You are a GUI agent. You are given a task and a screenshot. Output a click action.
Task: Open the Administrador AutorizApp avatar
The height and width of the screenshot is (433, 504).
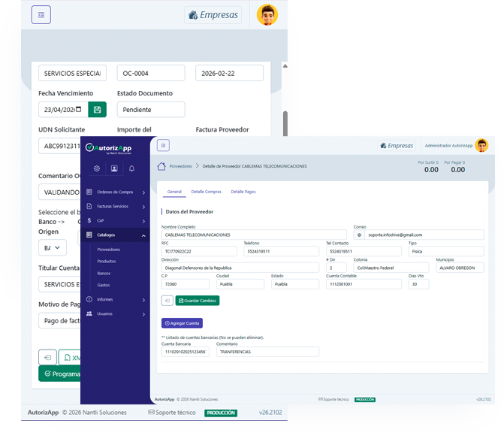tap(481, 145)
